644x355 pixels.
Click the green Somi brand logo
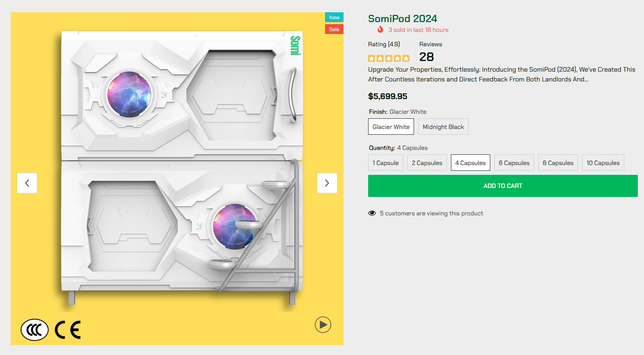(295, 45)
